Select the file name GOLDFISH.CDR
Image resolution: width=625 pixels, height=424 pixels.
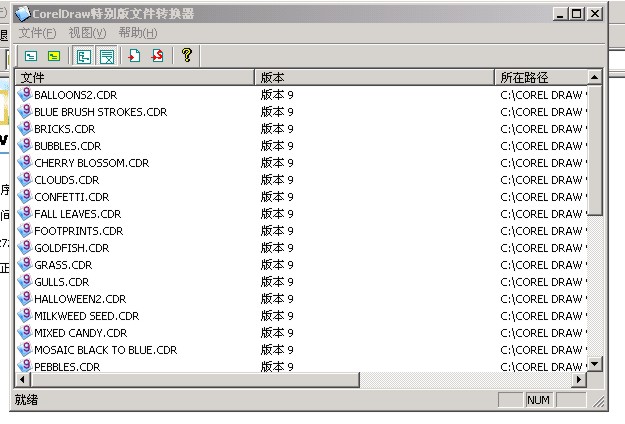point(72,248)
